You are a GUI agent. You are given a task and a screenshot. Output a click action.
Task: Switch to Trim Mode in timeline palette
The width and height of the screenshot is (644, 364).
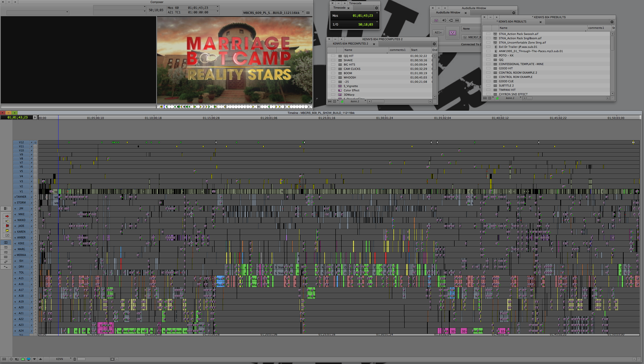click(6, 247)
